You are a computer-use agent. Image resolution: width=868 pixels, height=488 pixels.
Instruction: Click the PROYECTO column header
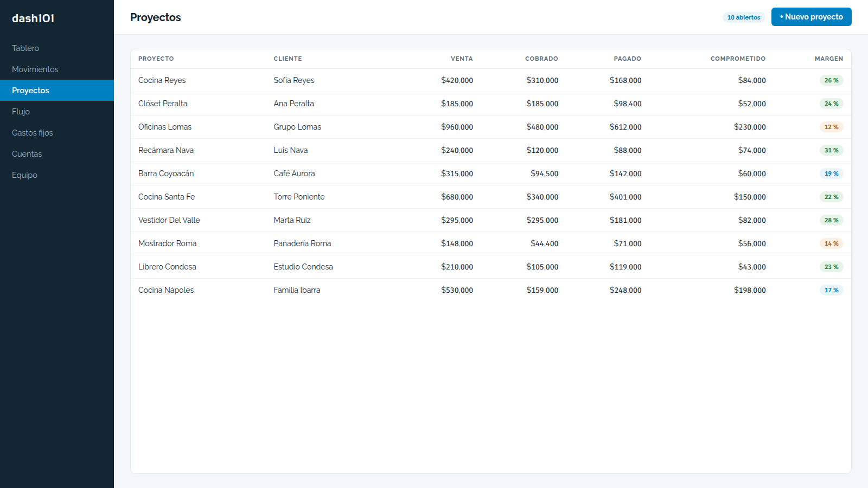pyautogui.click(x=156, y=59)
